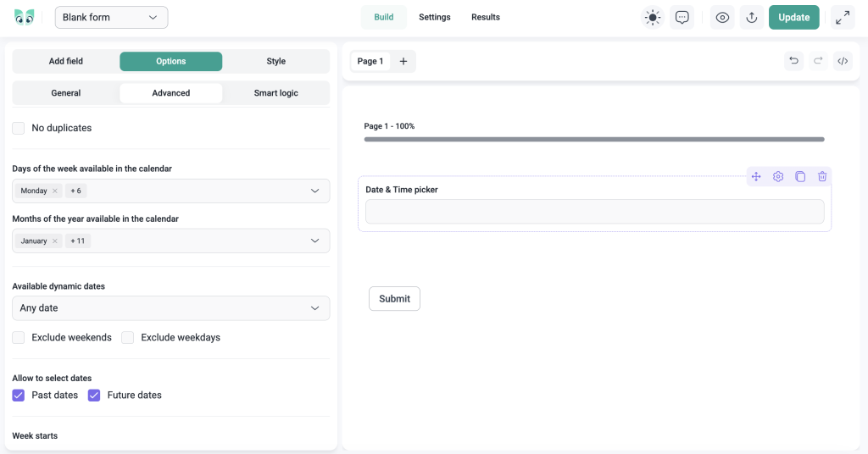
Task: Click the page progress bar
Action: (x=594, y=140)
